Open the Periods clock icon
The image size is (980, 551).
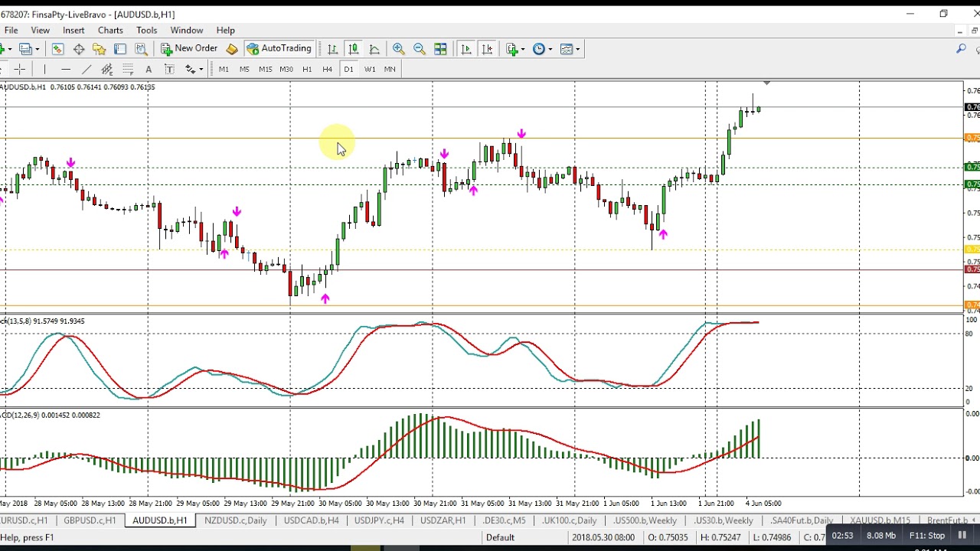[x=539, y=49]
